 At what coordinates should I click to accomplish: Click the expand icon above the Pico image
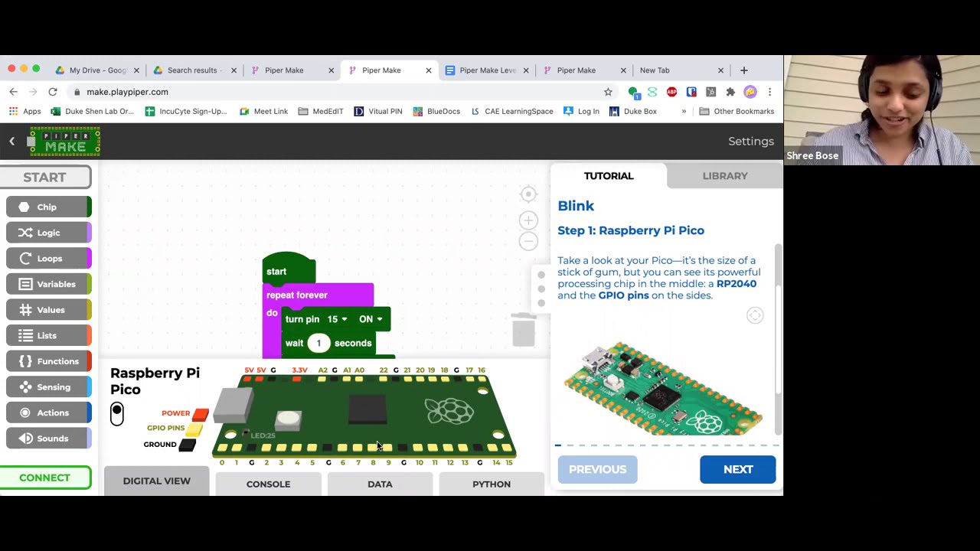[x=755, y=315]
